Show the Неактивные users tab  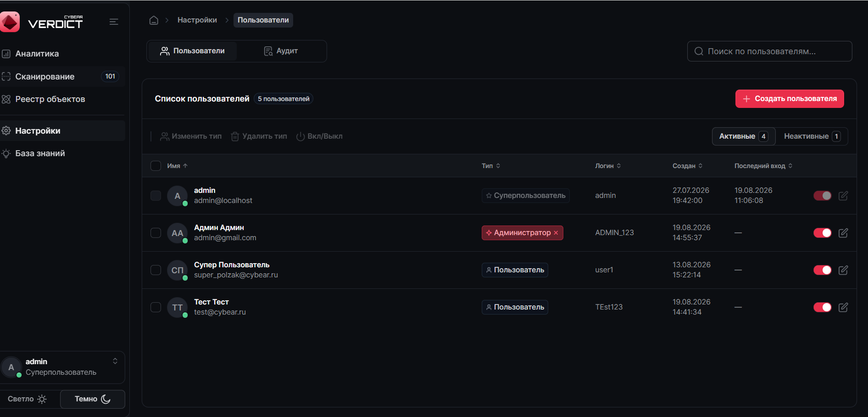coord(812,136)
